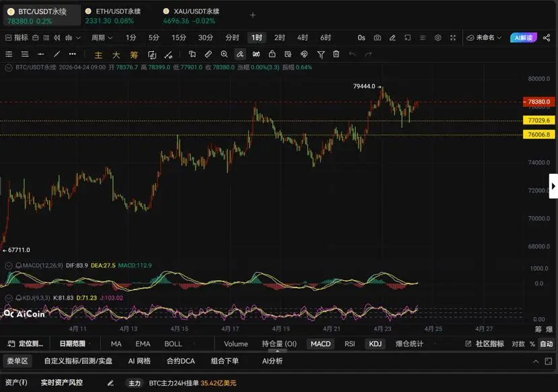The image size is (558, 392).
Task: Open the chart settings hexagon icon
Action: [438, 37]
